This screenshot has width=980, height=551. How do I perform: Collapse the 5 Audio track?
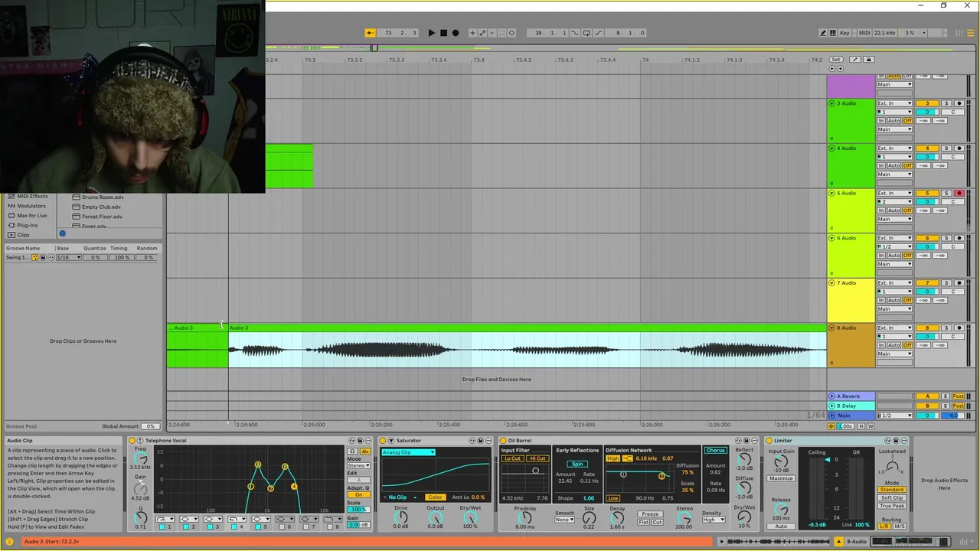pyautogui.click(x=832, y=194)
